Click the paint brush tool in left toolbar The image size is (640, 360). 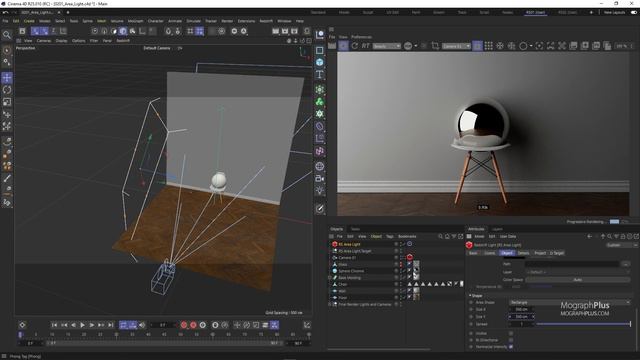pyautogui.click(x=7, y=179)
